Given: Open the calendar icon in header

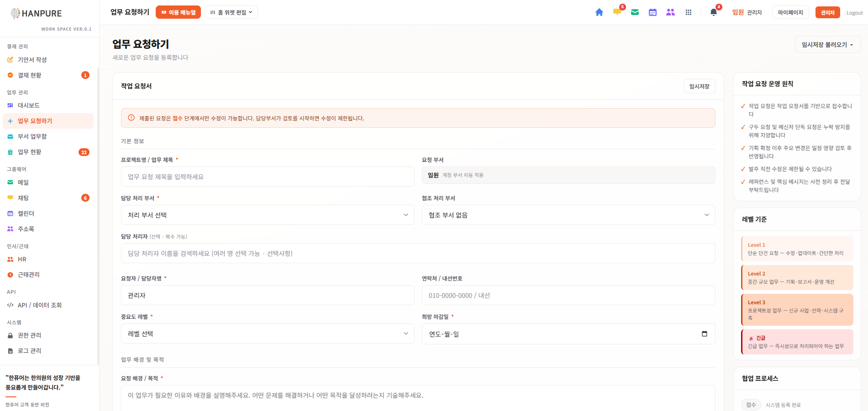Looking at the screenshot, I should coord(652,12).
